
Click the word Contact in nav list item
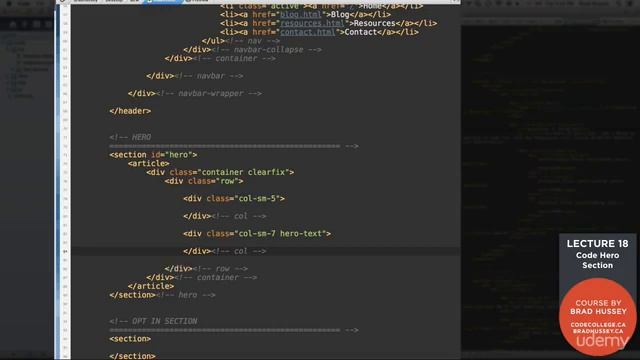click(x=361, y=32)
